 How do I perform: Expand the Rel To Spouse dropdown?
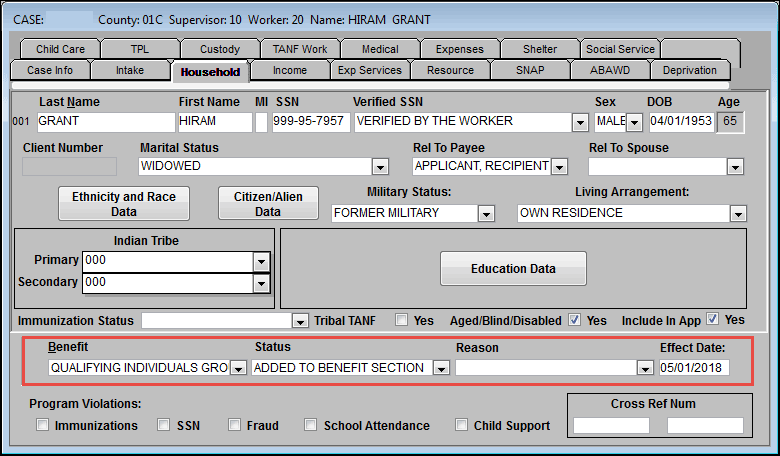click(735, 167)
